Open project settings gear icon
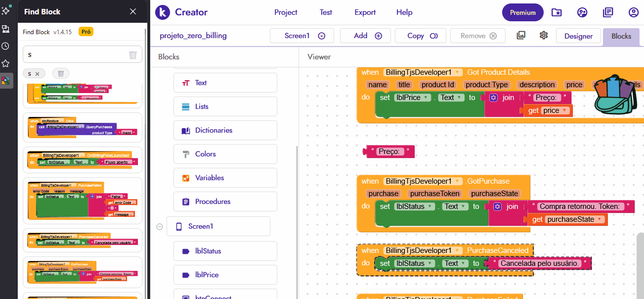 tap(544, 35)
